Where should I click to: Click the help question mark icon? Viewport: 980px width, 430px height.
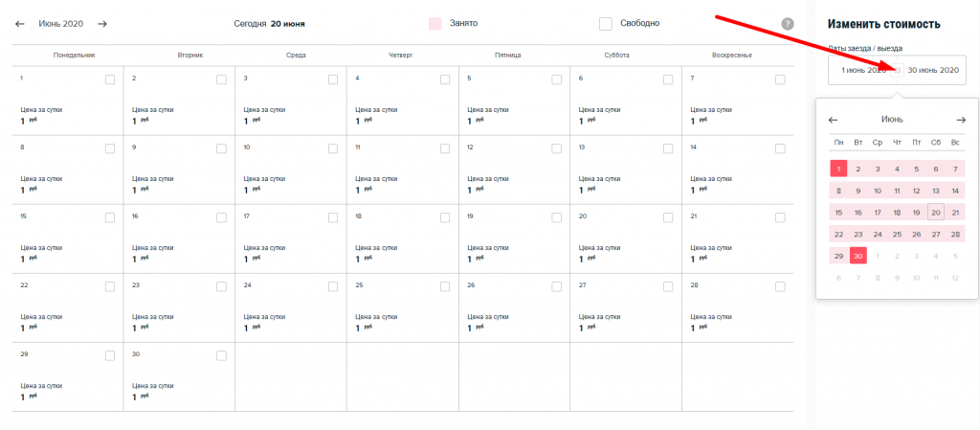click(x=788, y=23)
